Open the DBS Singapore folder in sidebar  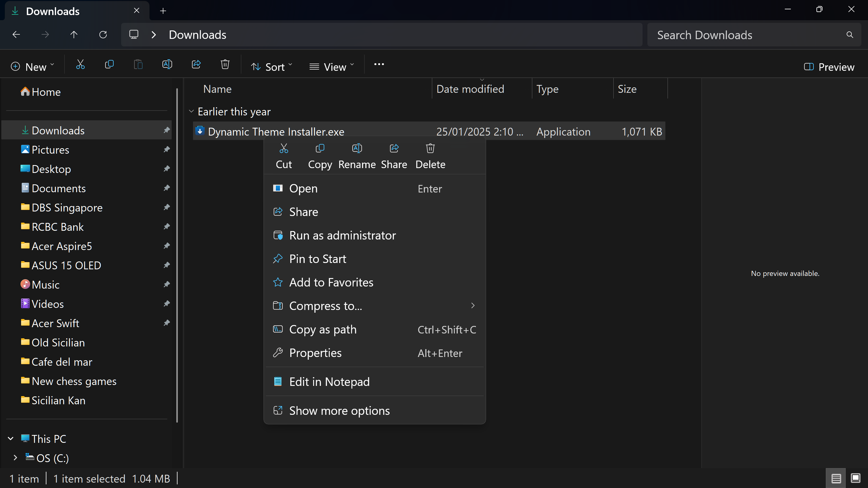[67, 208]
